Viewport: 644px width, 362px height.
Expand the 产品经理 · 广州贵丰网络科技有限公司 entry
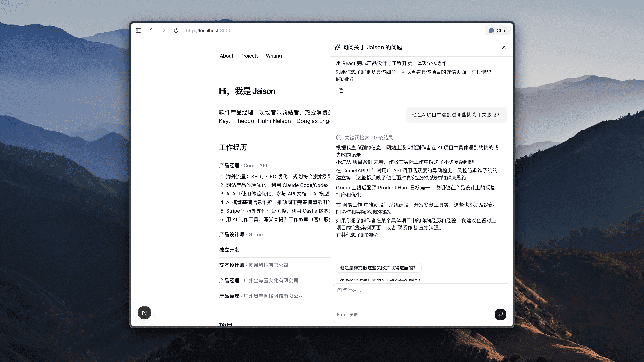coord(274,296)
